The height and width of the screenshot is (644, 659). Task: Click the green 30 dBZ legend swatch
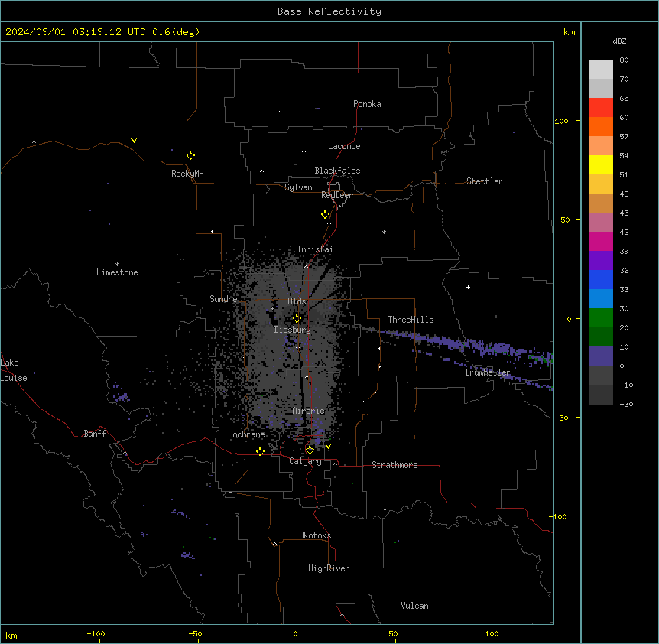click(601, 318)
